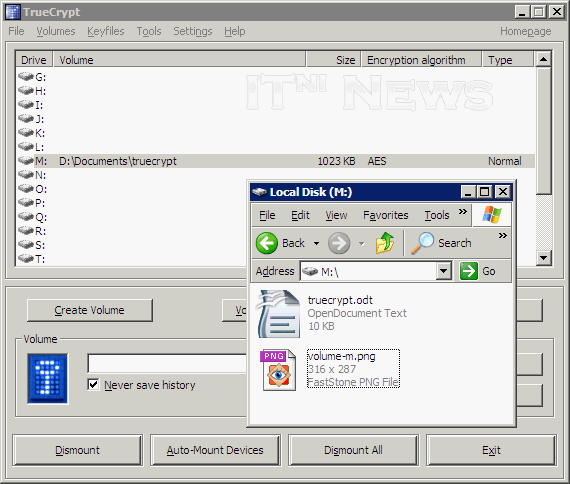Image resolution: width=570 pixels, height=484 pixels.
Task: Open Explorer Favorites menu
Action: coord(386,215)
